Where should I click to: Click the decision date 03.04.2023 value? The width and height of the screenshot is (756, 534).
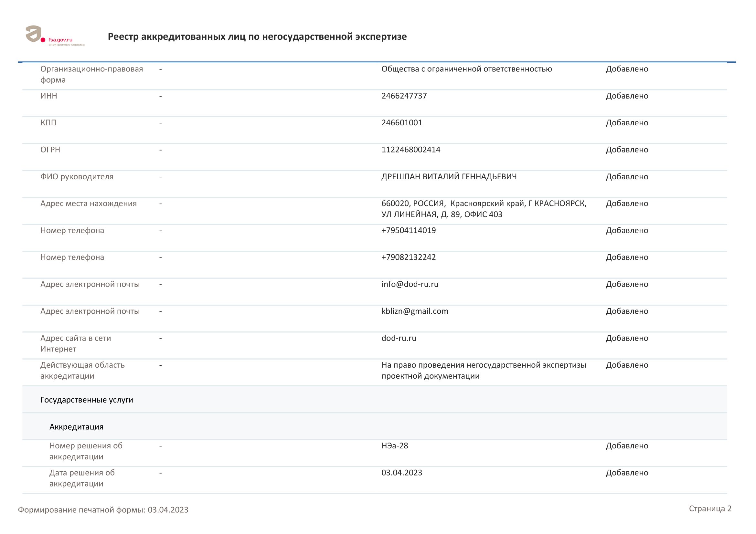[402, 473]
